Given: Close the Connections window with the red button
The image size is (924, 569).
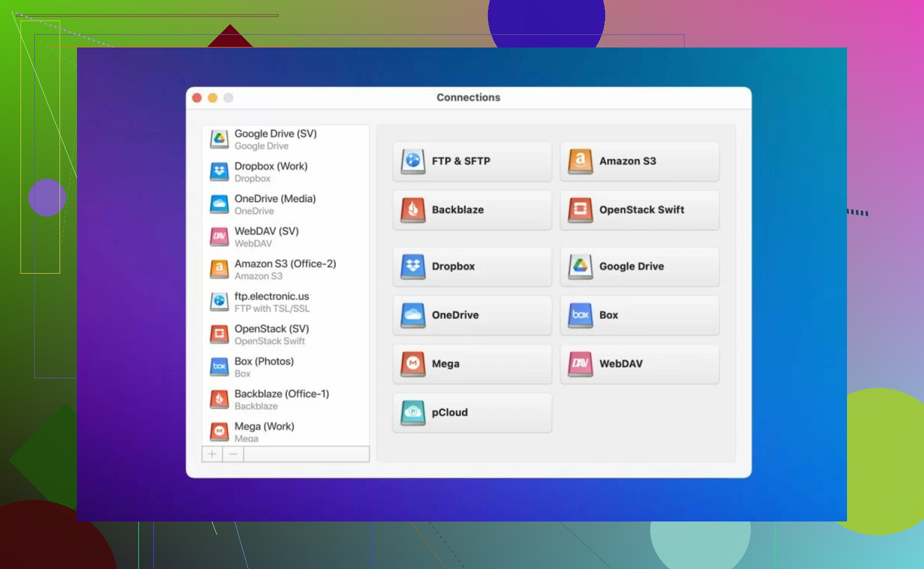Looking at the screenshot, I should 197,97.
